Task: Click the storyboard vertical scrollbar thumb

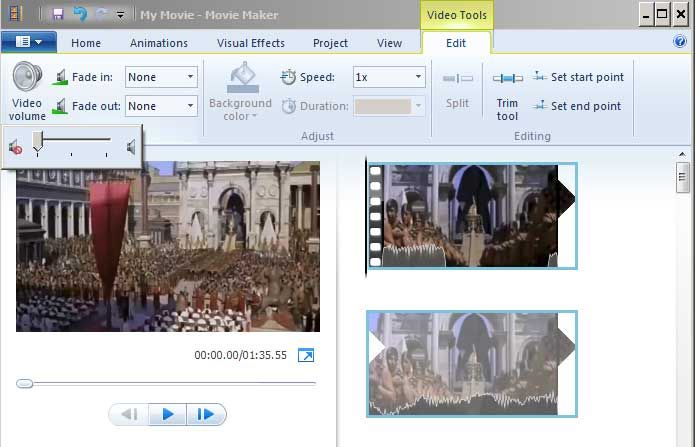Action: pyautogui.click(x=682, y=177)
